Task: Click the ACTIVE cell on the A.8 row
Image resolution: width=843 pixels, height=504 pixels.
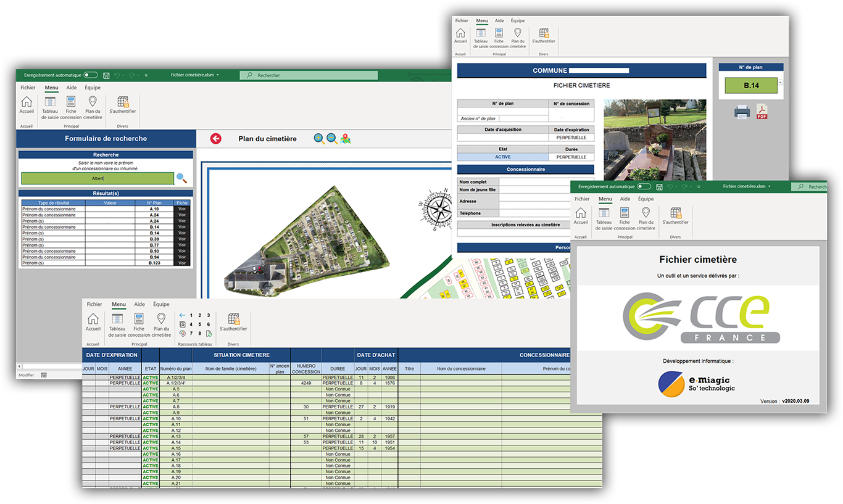Action: coord(151,407)
